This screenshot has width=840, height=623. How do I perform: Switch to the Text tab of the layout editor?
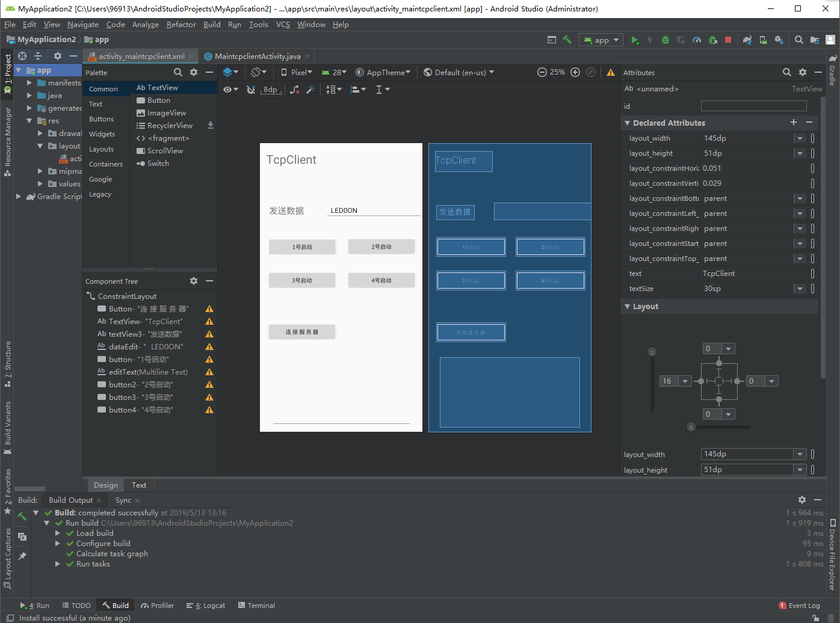[139, 485]
